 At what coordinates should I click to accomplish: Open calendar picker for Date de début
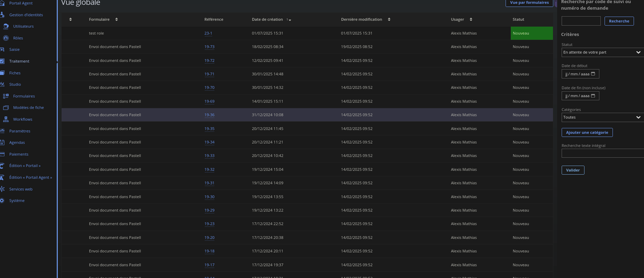point(594,74)
